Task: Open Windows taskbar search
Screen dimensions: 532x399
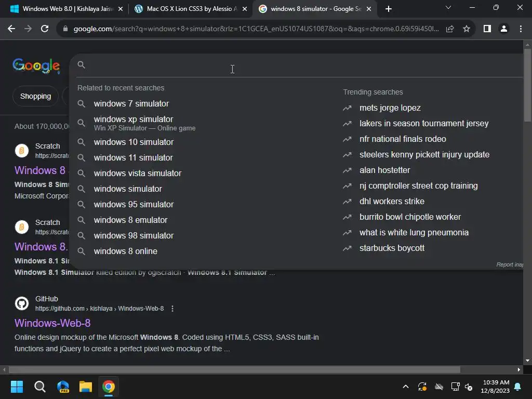Action: (39, 387)
